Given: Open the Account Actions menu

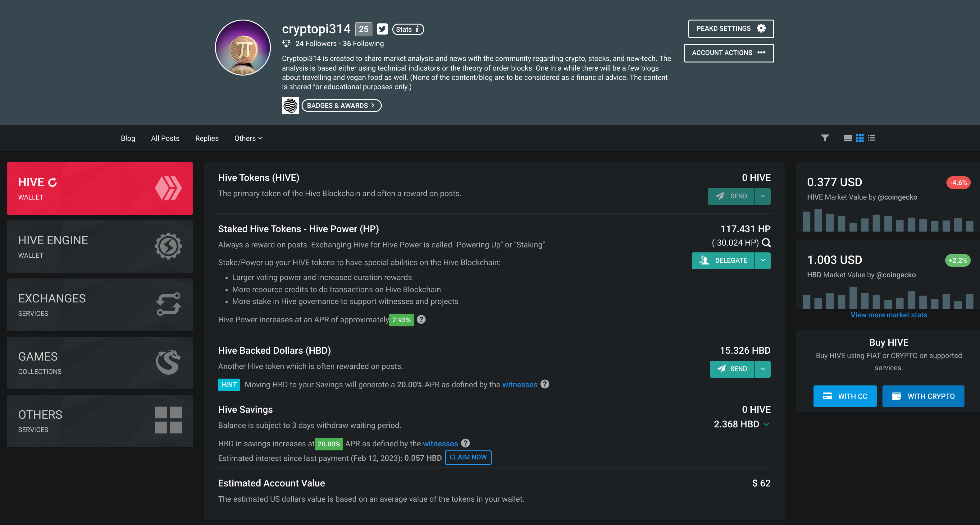Looking at the screenshot, I should point(728,53).
